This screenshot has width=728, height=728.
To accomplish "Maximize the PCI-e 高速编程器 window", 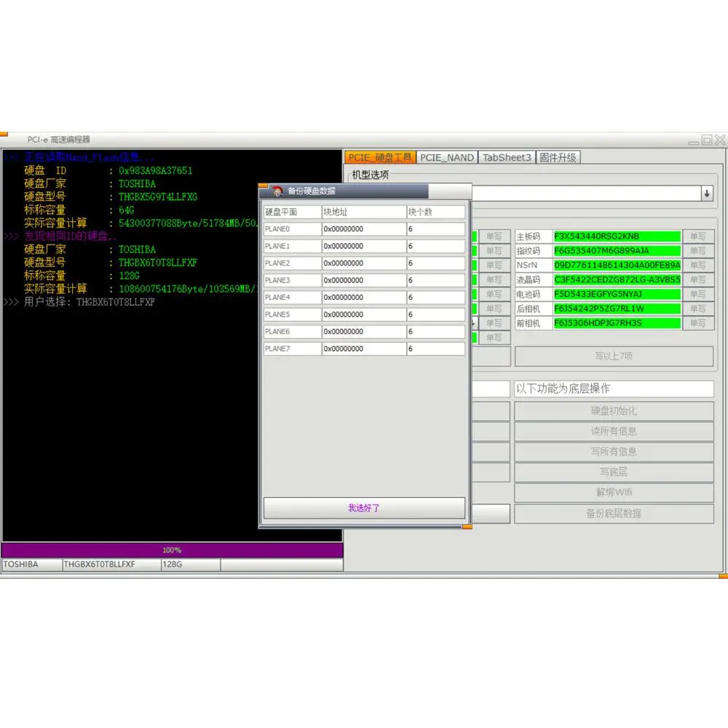I will [707, 140].
